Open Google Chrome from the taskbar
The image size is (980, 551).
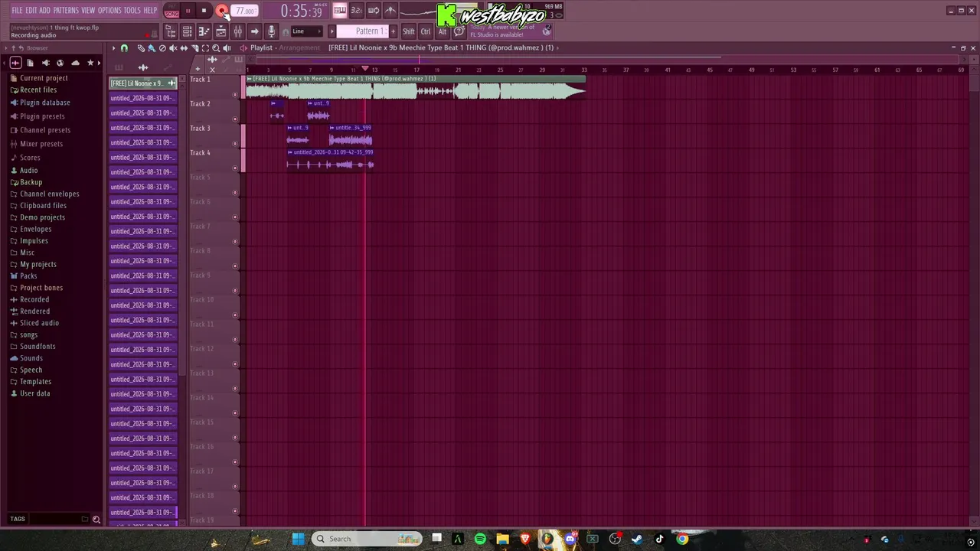pyautogui.click(x=682, y=539)
